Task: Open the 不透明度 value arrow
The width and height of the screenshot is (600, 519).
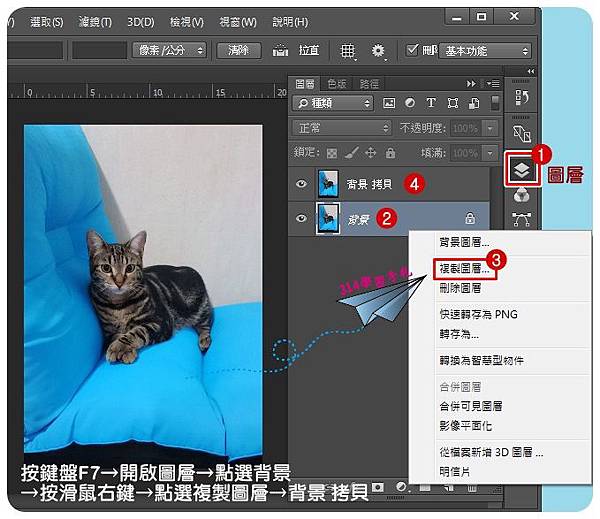Action: (490, 129)
